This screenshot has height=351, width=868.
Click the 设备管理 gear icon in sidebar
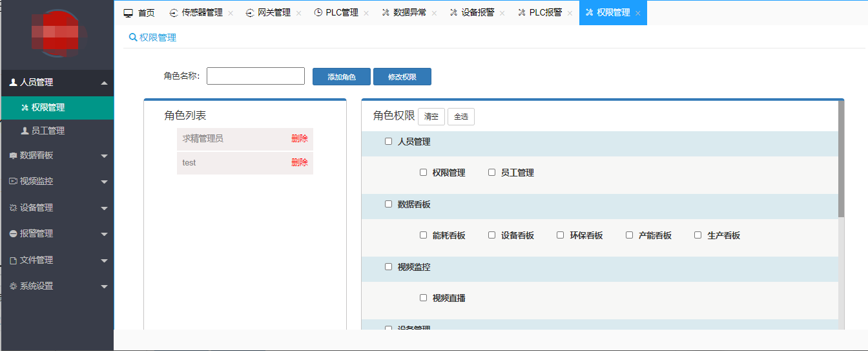coord(13,208)
